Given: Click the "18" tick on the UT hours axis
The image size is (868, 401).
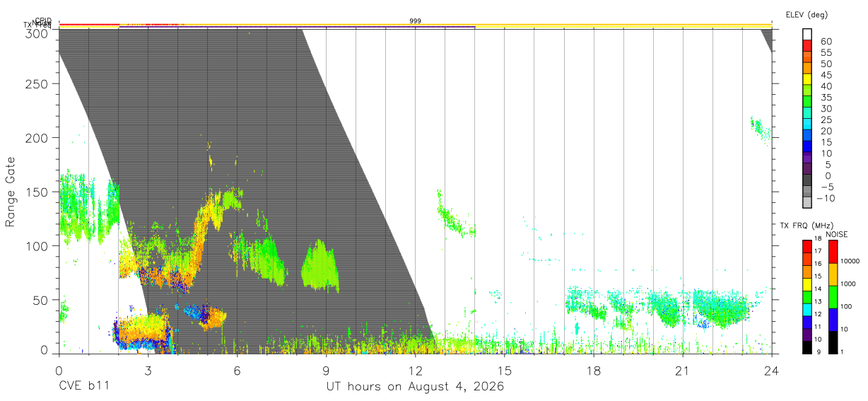Looking at the screenshot, I should pyautogui.click(x=593, y=371).
